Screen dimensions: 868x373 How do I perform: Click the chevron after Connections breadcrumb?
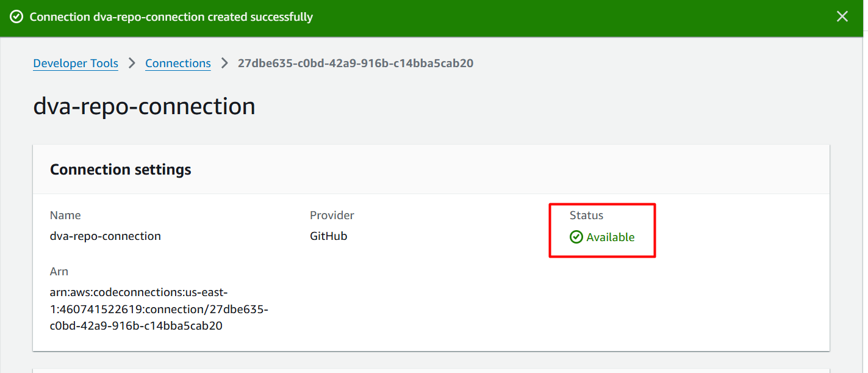224,63
